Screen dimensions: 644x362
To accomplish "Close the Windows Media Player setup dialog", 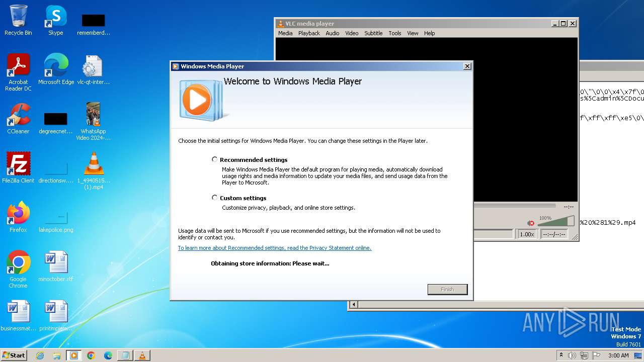I will [x=467, y=66].
